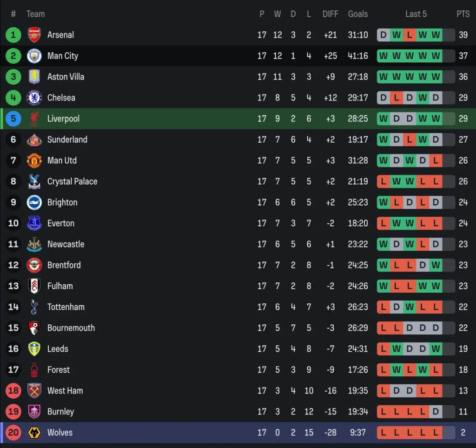476x448 pixels.
Task: Click the Man City club crest
Action: click(x=34, y=56)
